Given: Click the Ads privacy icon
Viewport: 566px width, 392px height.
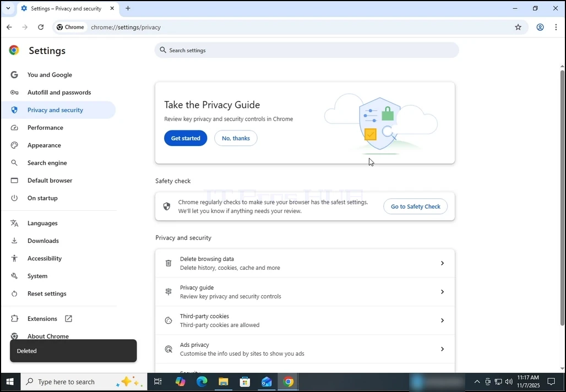Looking at the screenshot, I should point(168,349).
